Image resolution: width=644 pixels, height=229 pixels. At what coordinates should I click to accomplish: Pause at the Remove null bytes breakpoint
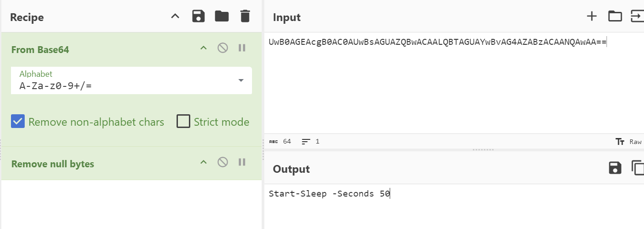242,162
